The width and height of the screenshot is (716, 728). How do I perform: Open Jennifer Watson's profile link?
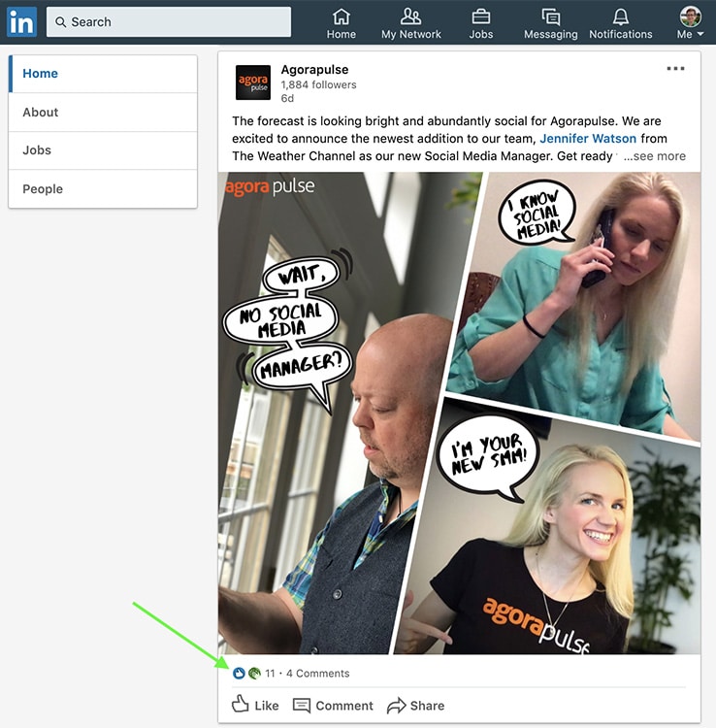tap(588, 139)
